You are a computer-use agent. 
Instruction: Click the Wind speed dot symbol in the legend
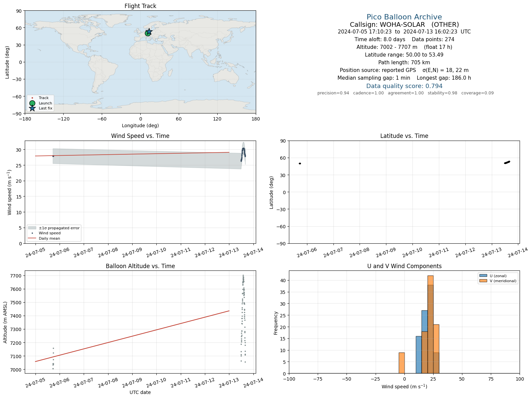point(32,233)
